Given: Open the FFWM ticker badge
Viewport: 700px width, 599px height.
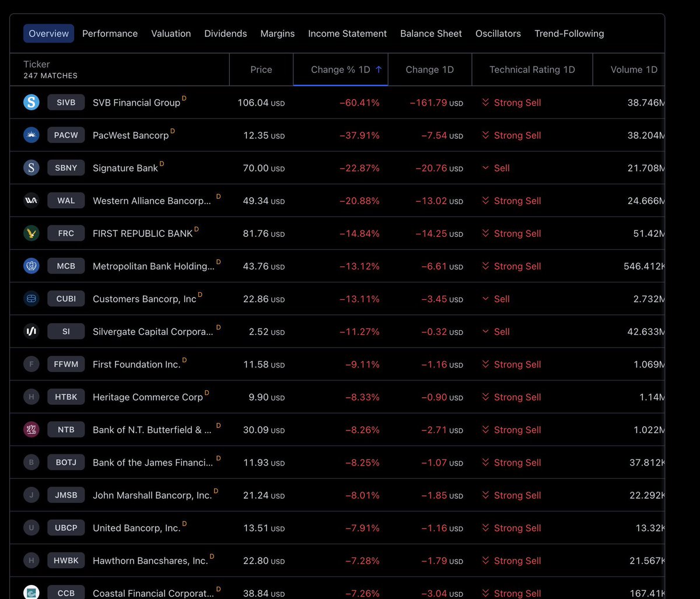Looking at the screenshot, I should (66, 364).
